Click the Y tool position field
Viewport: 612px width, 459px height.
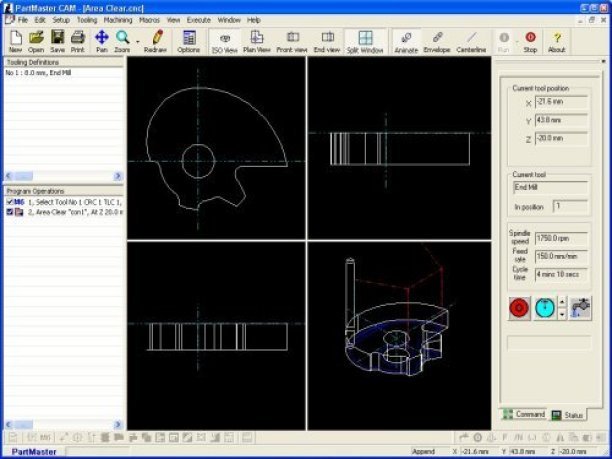[561, 120]
